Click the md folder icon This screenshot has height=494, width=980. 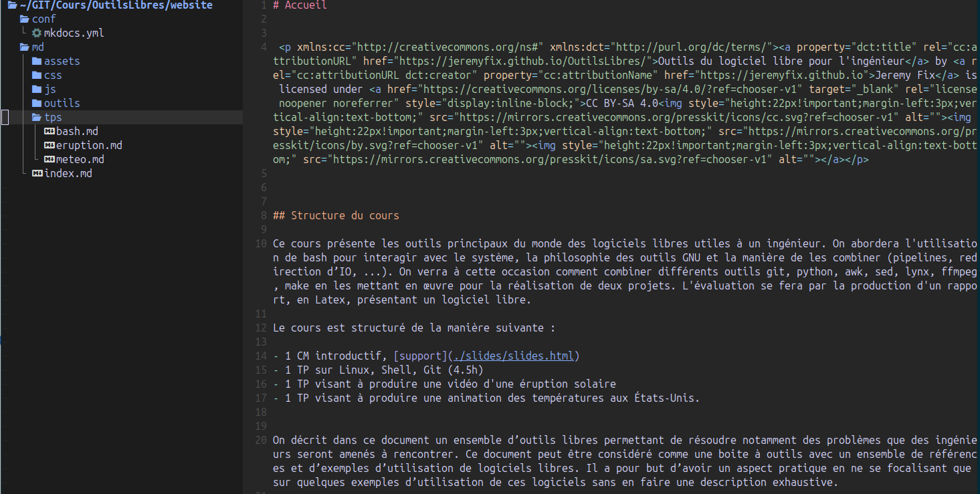25,47
